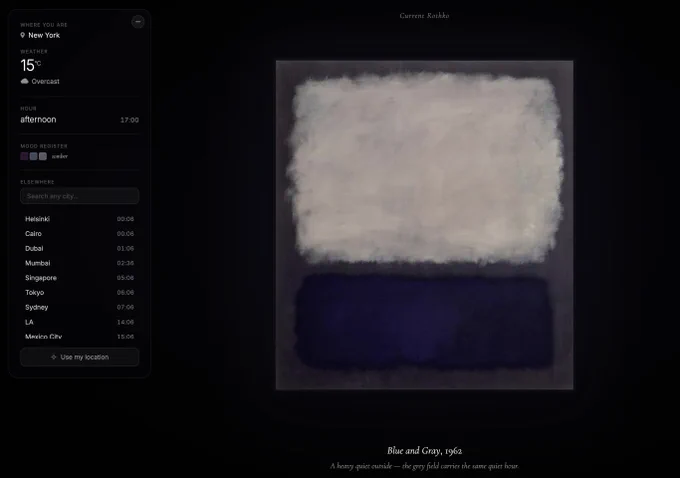
Task: Collapse the info panel with minus button
Action: [138, 21]
